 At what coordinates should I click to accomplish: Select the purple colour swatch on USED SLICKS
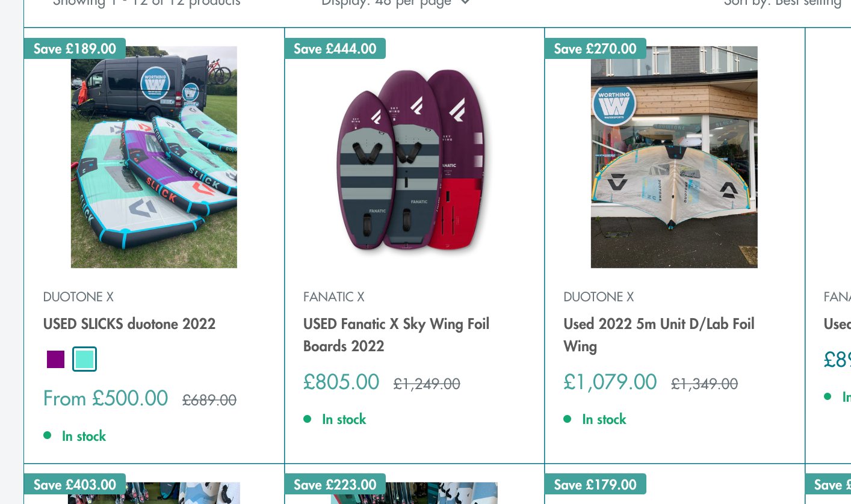pos(55,359)
